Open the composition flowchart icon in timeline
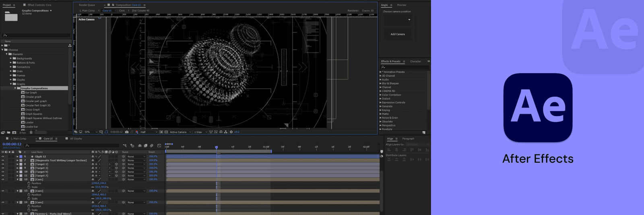This screenshot has width=644, height=215. 125,145
